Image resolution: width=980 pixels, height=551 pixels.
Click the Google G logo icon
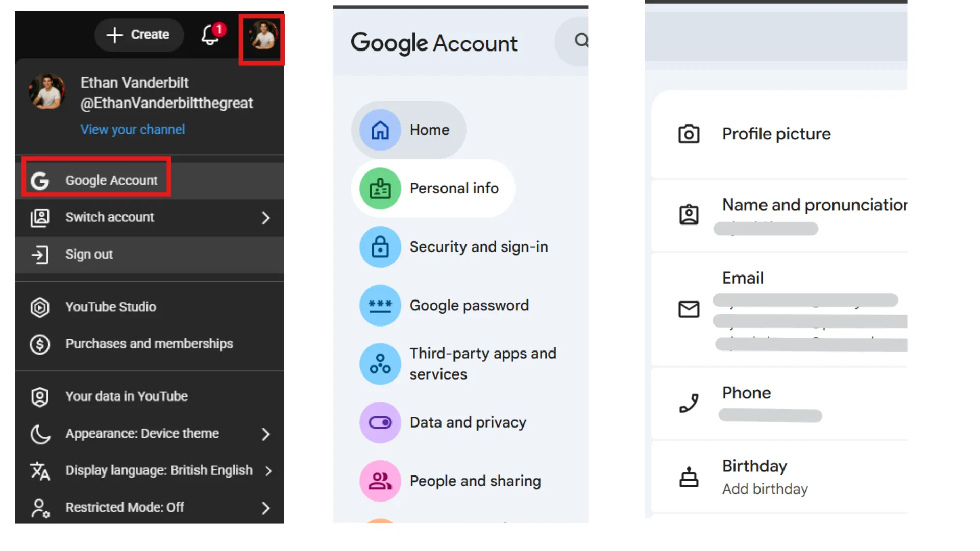point(40,181)
